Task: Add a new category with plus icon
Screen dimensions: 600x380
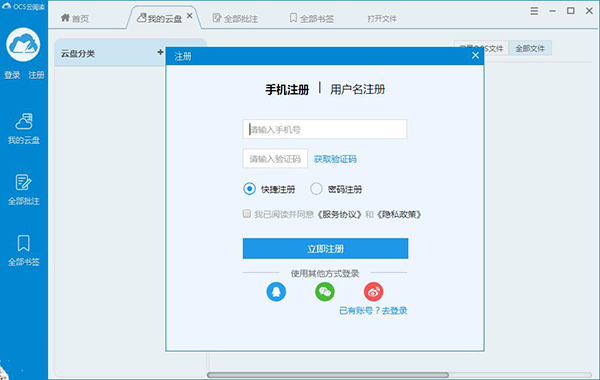Action: [160, 52]
